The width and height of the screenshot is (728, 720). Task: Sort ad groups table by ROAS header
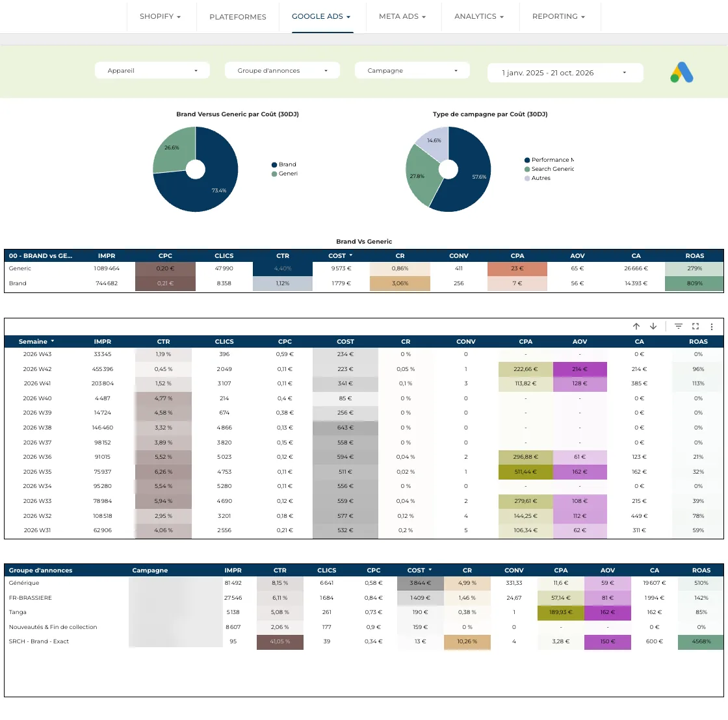[701, 571]
